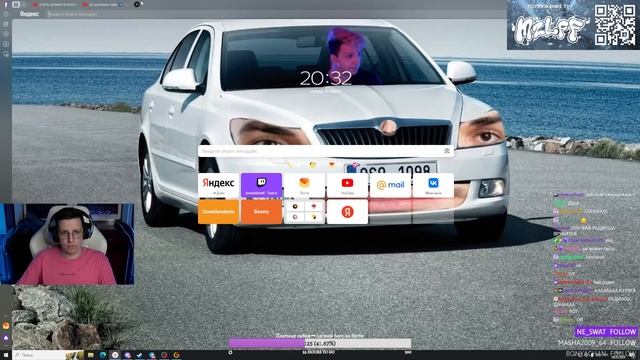Viewport: 640px width, 360px height.
Task: Click the clock showing 20:32
Action: pyautogui.click(x=326, y=78)
